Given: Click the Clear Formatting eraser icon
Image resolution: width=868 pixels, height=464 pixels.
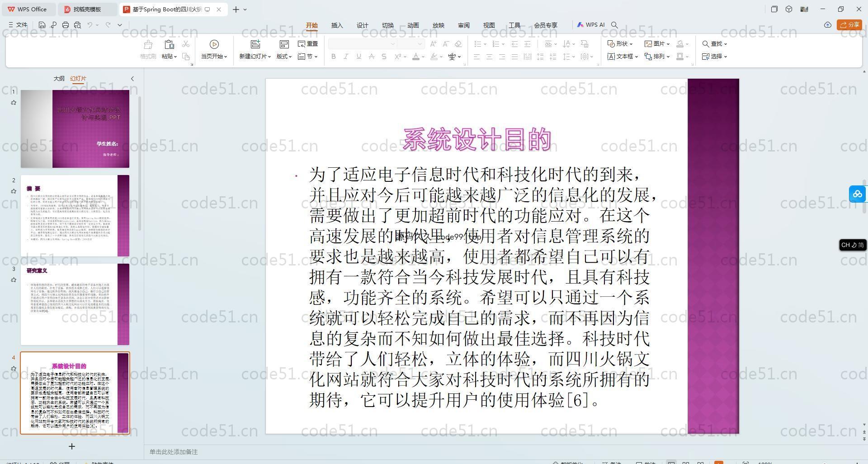Looking at the screenshot, I should tap(458, 44).
